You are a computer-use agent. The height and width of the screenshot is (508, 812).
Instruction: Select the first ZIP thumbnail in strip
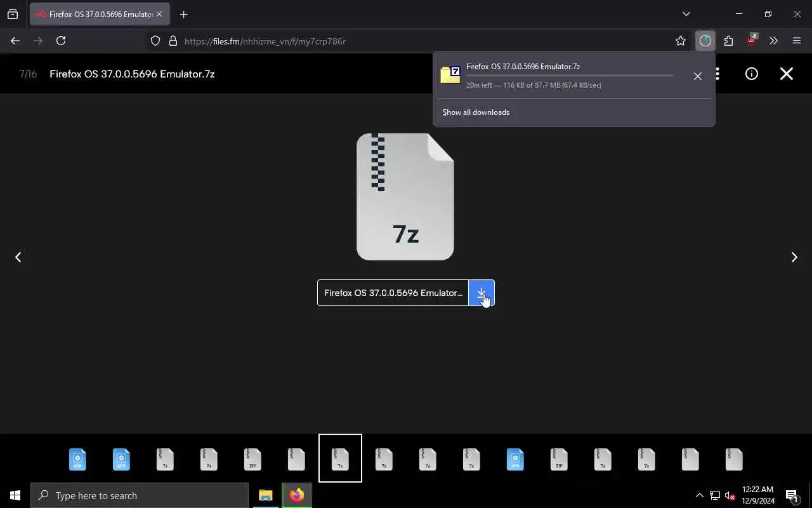point(252,459)
